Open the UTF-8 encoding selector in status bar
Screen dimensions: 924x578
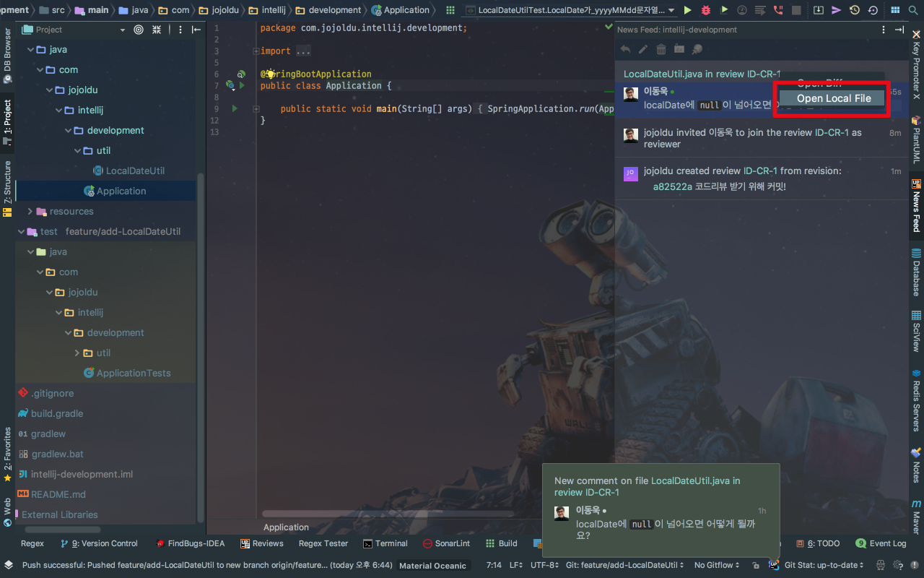coord(544,565)
